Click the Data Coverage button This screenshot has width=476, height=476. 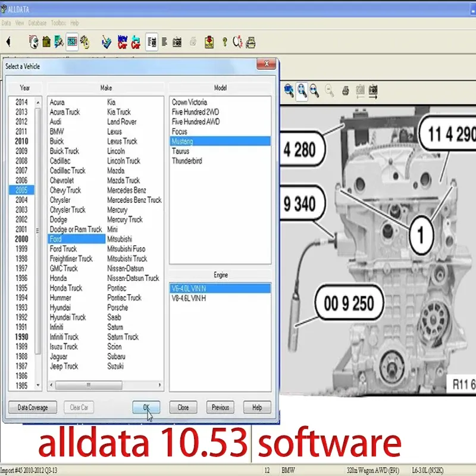coord(33,408)
